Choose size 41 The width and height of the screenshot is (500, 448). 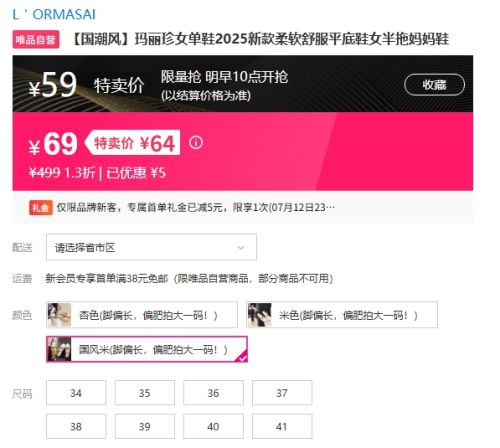coord(282,427)
